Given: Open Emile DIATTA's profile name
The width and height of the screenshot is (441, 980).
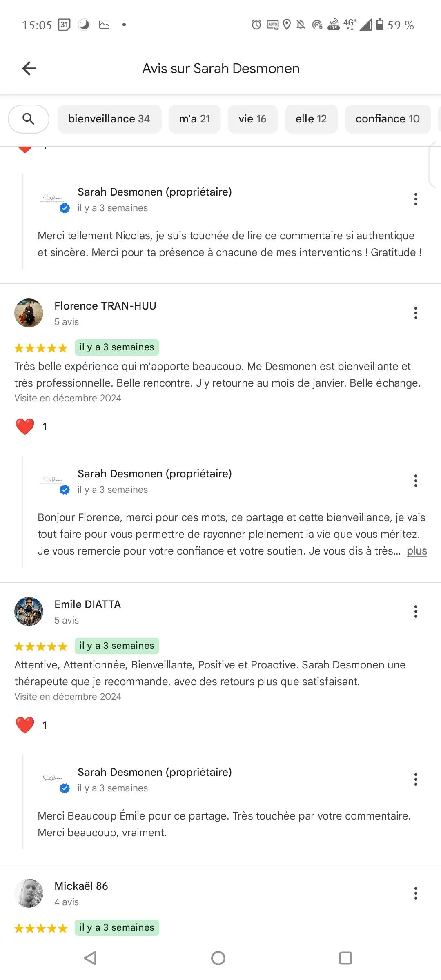Looking at the screenshot, I should tap(88, 604).
